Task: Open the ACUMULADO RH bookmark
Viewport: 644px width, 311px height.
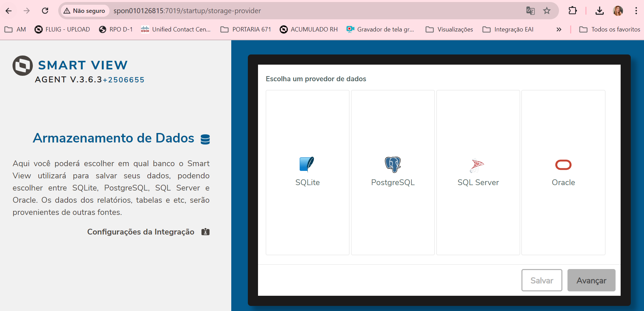Action: (x=309, y=29)
